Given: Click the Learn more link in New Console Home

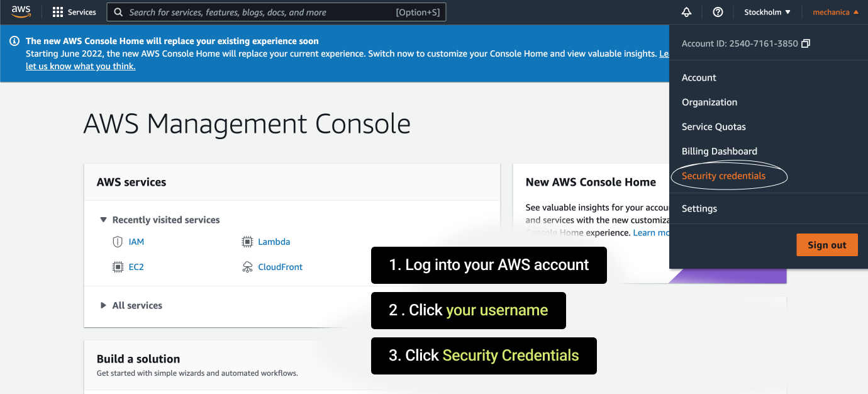Looking at the screenshot, I should (x=651, y=232).
